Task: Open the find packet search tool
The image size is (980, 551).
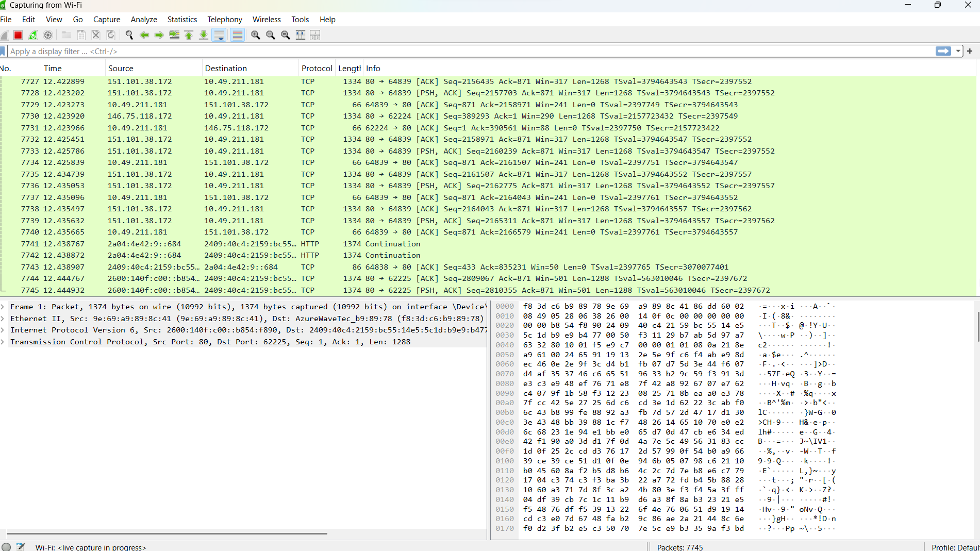Action: [x=129, y=35]
